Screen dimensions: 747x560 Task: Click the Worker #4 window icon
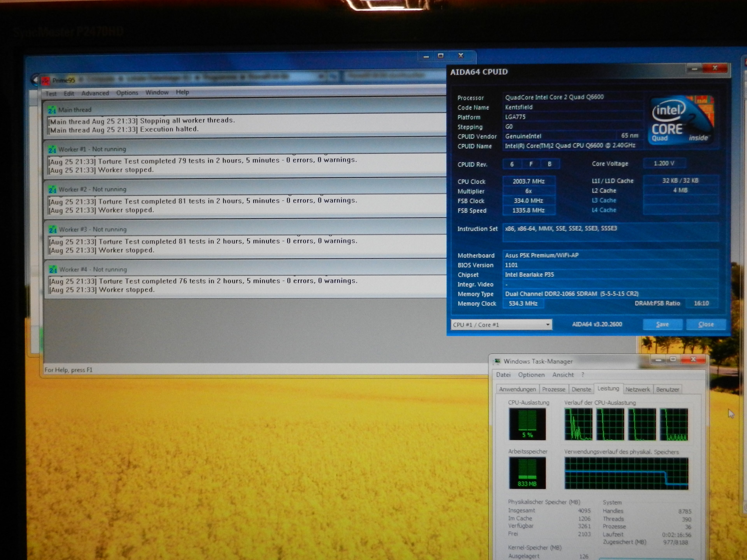click(53, 270)
